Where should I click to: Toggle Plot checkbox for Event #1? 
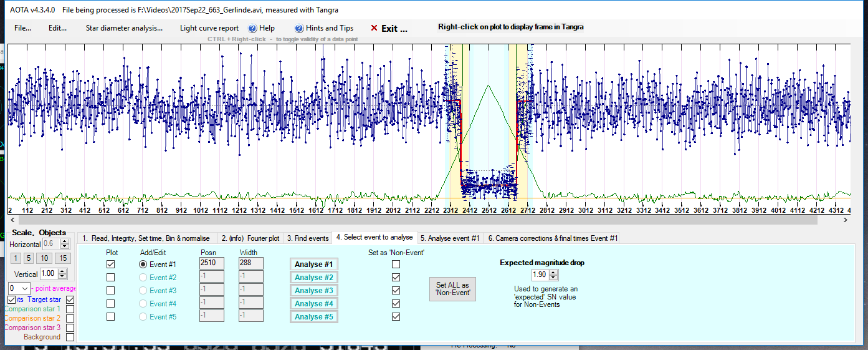[x=110, y=265]
